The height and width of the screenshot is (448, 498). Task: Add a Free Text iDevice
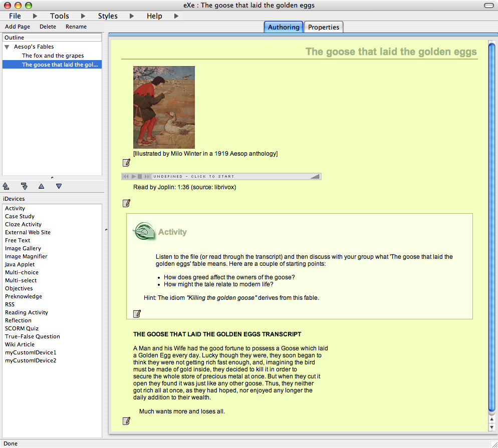(x=18, y=240)
